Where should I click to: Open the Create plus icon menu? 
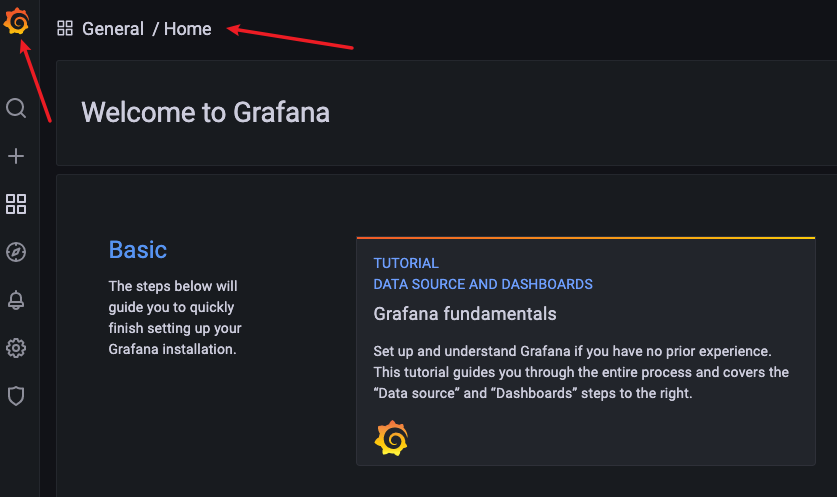16,156
